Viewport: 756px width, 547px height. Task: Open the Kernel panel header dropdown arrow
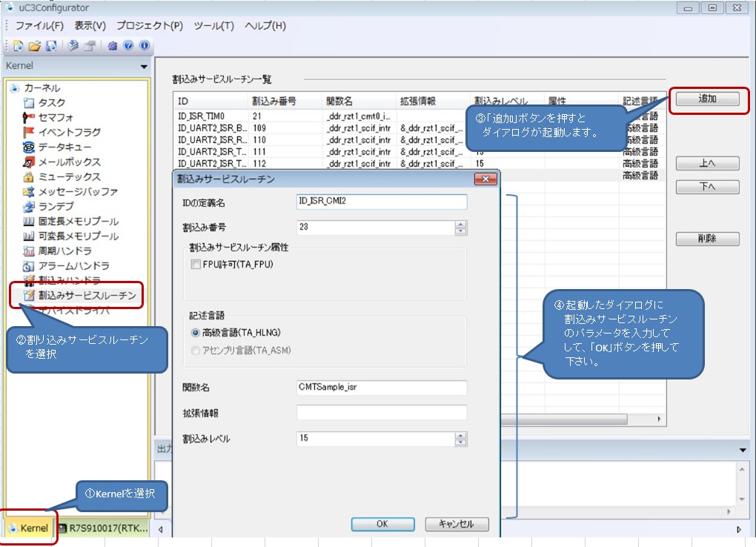[x=144, y=67]
